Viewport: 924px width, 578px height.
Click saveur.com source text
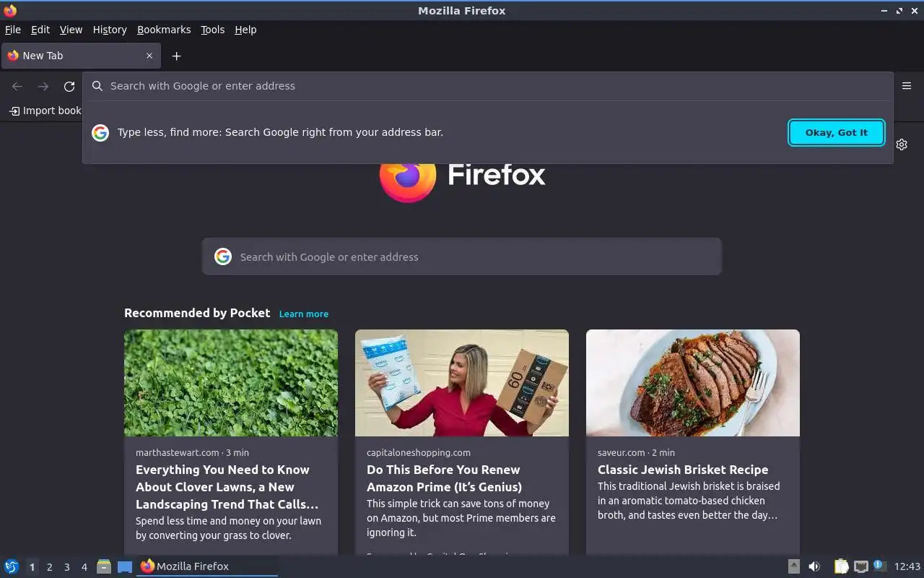point(621,452)
